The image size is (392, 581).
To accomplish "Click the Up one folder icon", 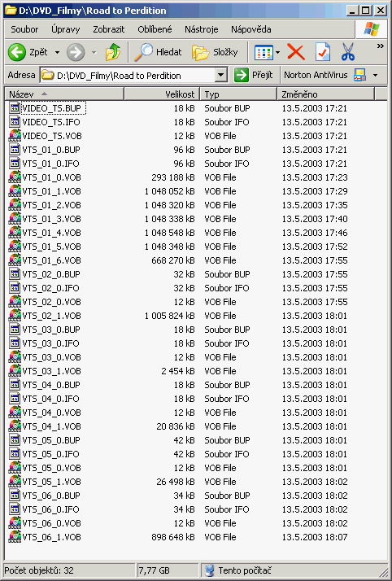I will click(x=112, y=52).
